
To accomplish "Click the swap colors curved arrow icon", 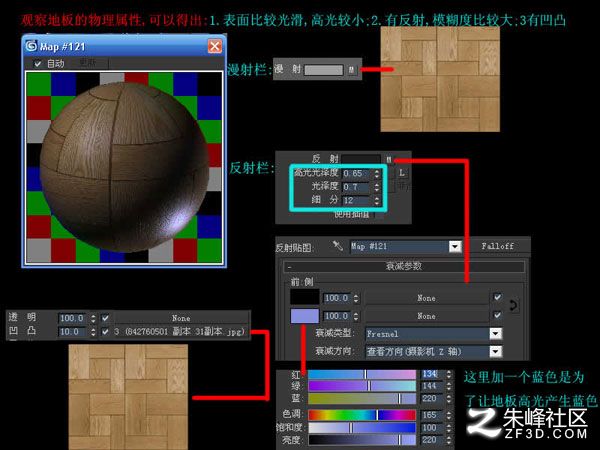I will [x=514, y=306].
